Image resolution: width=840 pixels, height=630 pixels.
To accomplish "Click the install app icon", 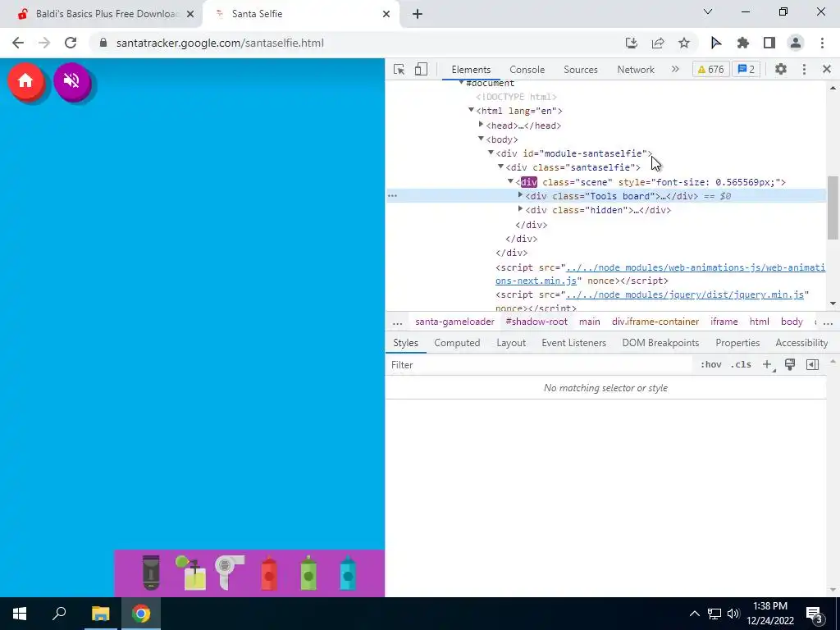I will (x=632, y=43).
